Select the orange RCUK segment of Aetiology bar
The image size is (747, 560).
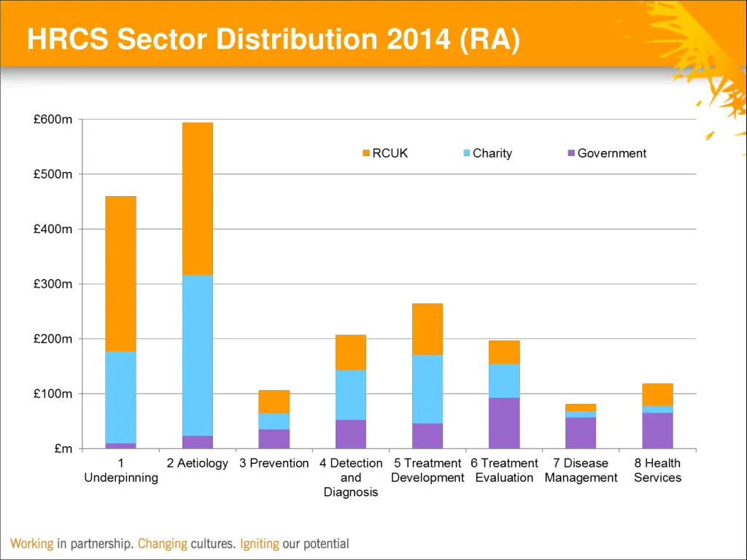pyautogui.click(x=197, y=198)
